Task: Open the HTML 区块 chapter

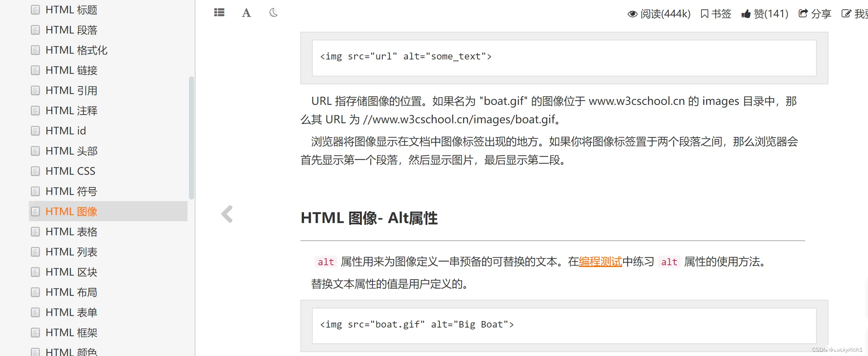Action: coord(71,272)
